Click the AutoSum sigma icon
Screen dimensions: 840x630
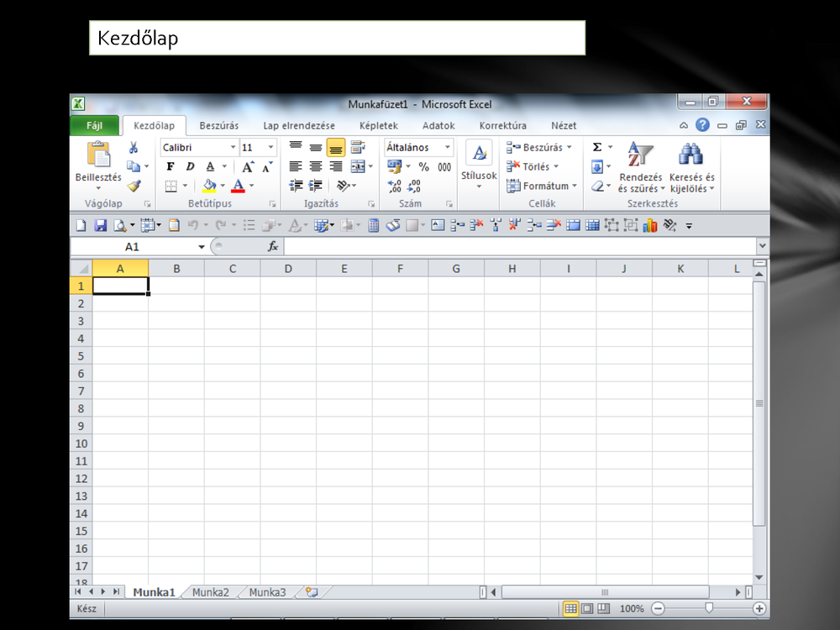click(x=597, y=147)
